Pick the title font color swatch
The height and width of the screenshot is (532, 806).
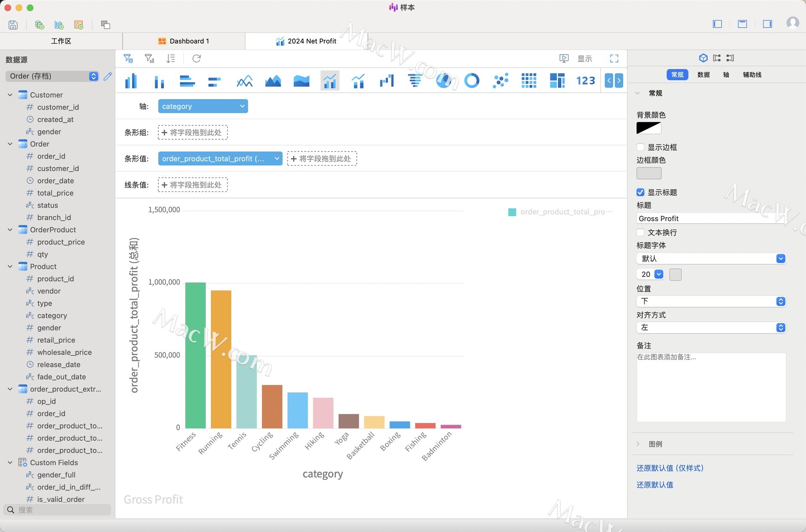[x=675, y=274]
